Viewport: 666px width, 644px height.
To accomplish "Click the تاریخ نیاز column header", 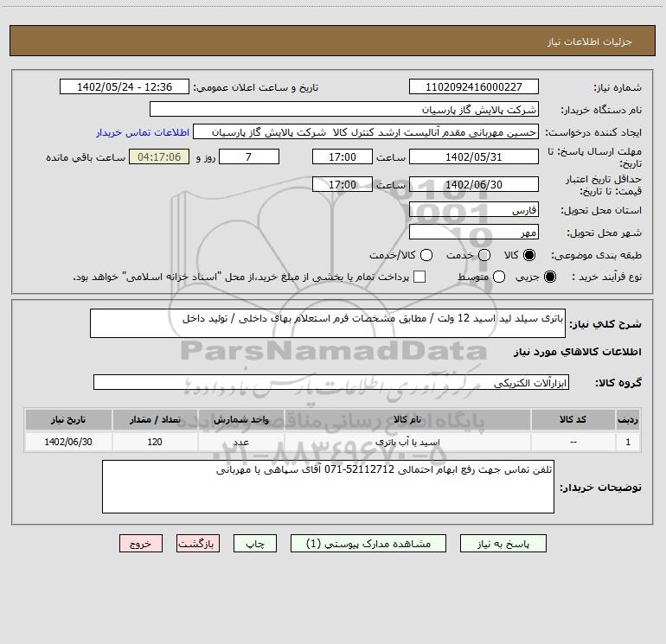I will [68, 420].
